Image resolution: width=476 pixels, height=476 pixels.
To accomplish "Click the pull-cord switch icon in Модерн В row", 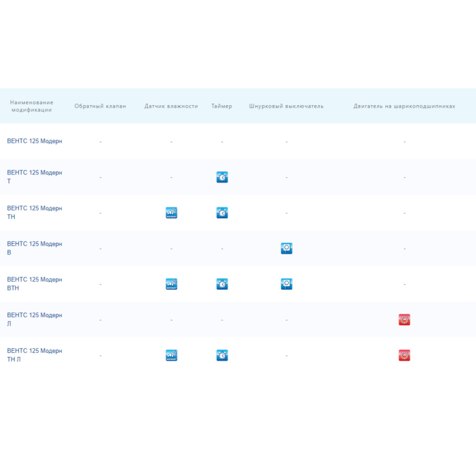I will [286, 248].
